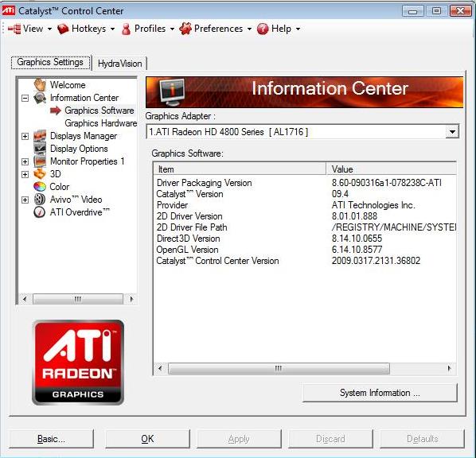Select the 2D Driver File Path row

point(305,227)
